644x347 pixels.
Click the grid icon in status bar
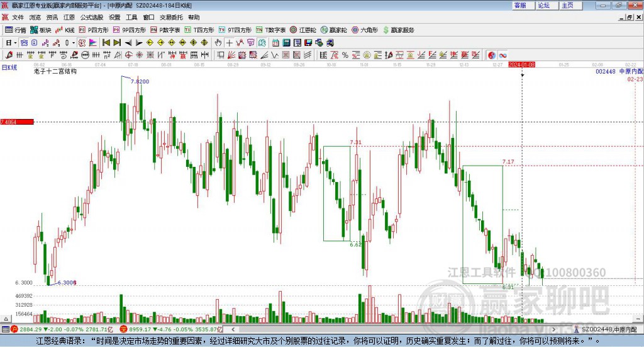coord(5,329)
